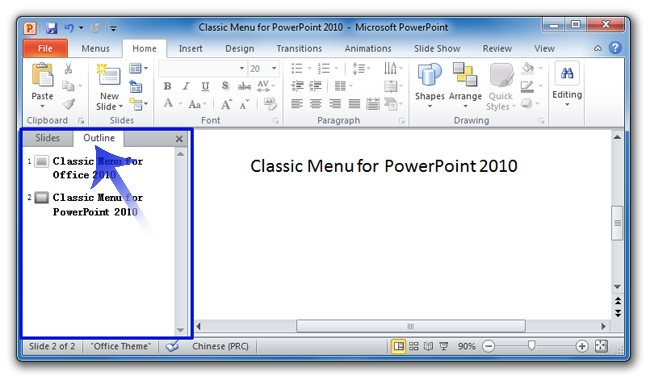Apply Underline formatting
The width and height of the screenshot is (650, 376).
click(205, 86)
